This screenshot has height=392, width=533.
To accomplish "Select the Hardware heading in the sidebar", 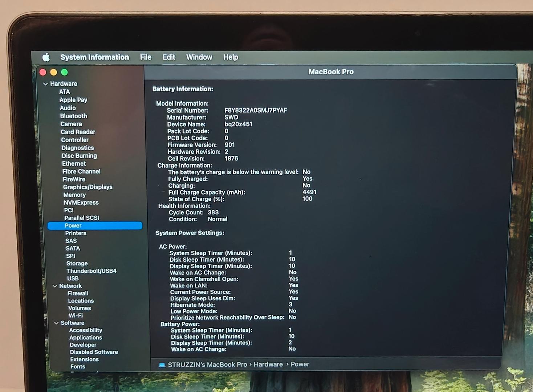I will [64, 84].
